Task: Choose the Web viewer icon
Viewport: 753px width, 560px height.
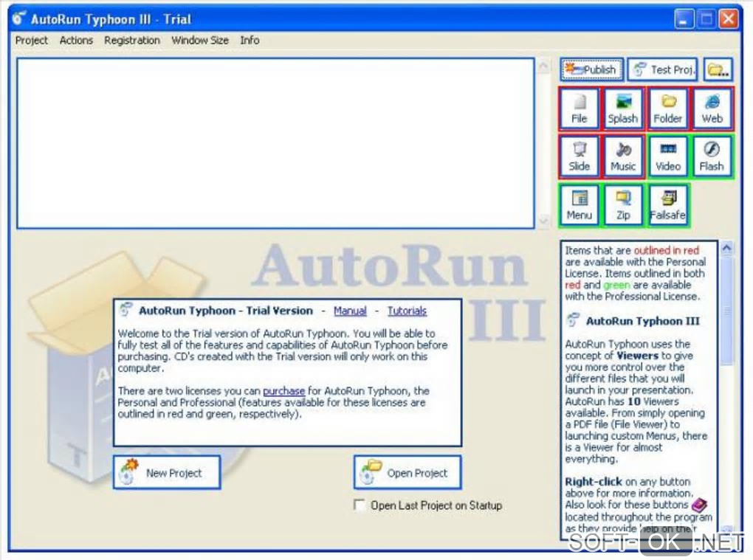Action: click(712, 109)
